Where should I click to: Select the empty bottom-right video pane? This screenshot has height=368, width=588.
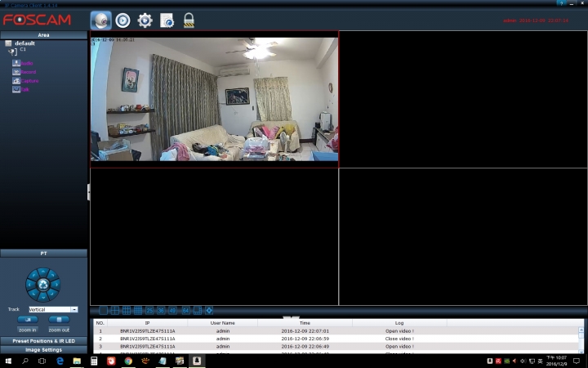463,236
